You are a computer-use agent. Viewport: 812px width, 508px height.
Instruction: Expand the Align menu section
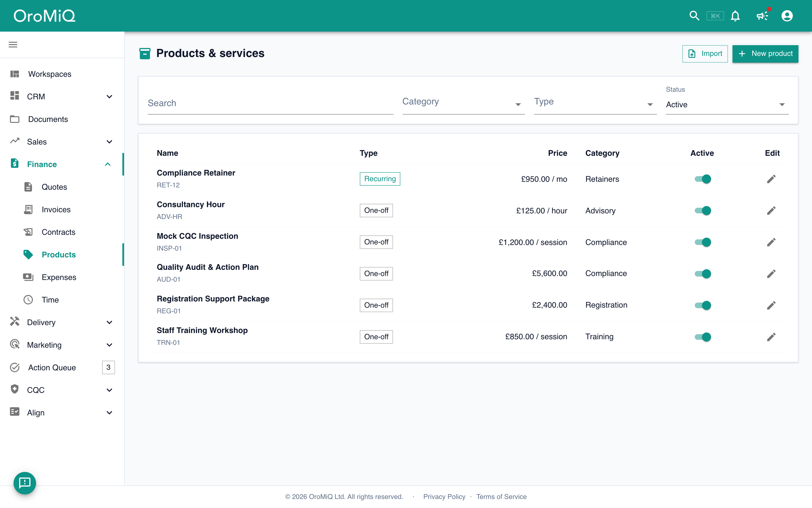pos(62,413)
